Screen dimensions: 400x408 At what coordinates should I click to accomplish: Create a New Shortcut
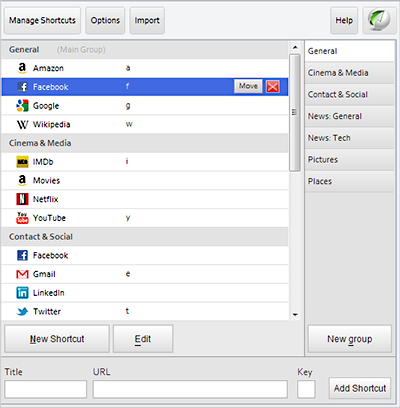click(x=57, y=339)
